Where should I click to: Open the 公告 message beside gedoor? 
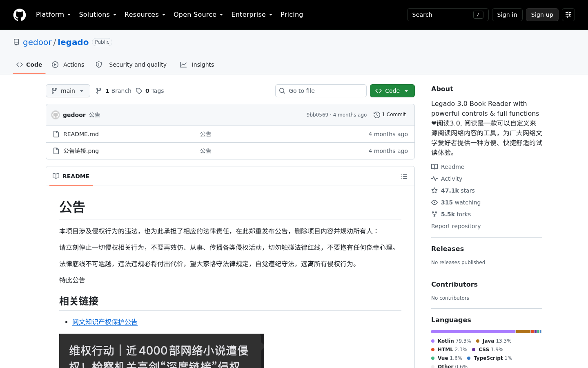[95, 115]
